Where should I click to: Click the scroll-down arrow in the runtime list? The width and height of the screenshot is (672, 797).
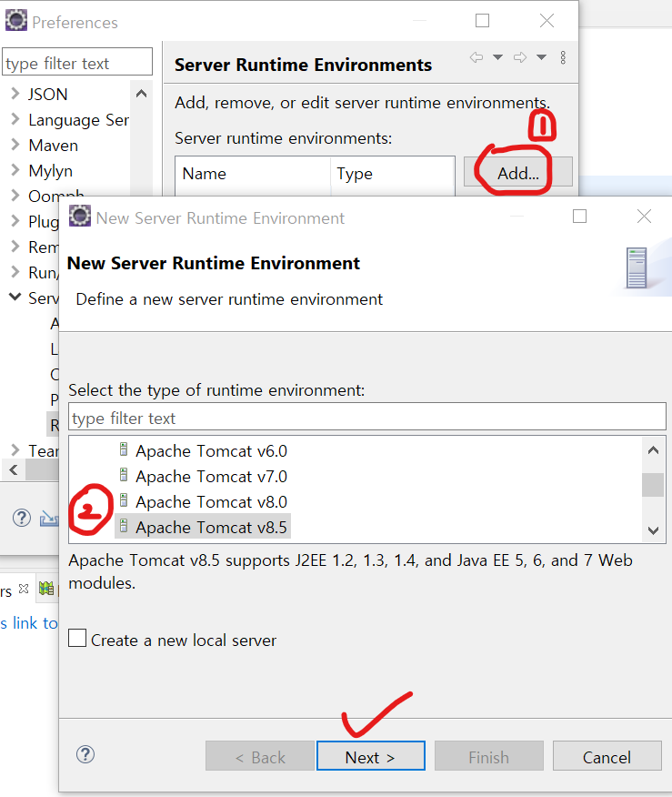coord(653,530)
